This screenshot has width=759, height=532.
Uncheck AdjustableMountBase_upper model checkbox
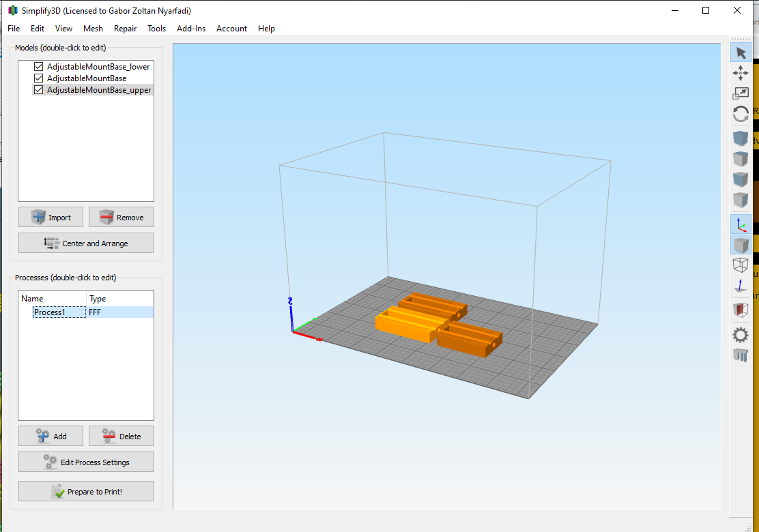[39, 89]
